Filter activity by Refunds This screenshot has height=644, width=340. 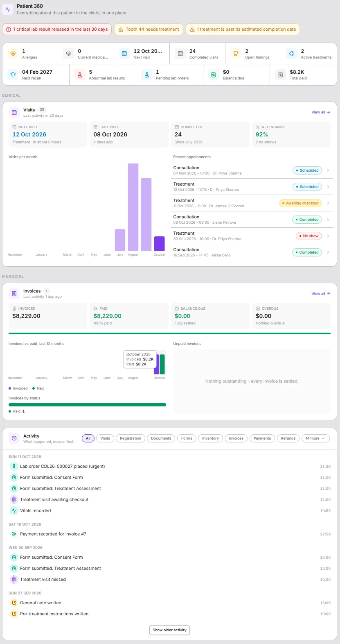click(288, 438)
